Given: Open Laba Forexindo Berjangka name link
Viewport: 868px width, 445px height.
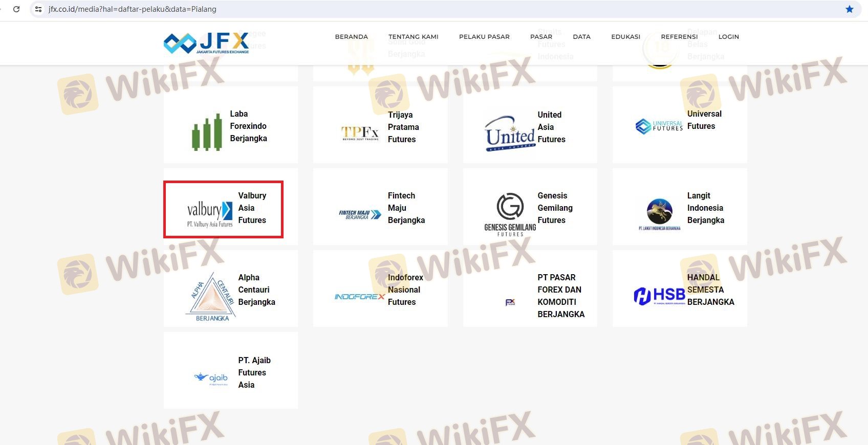Looking at the screenshot, I should coord(248,126).
